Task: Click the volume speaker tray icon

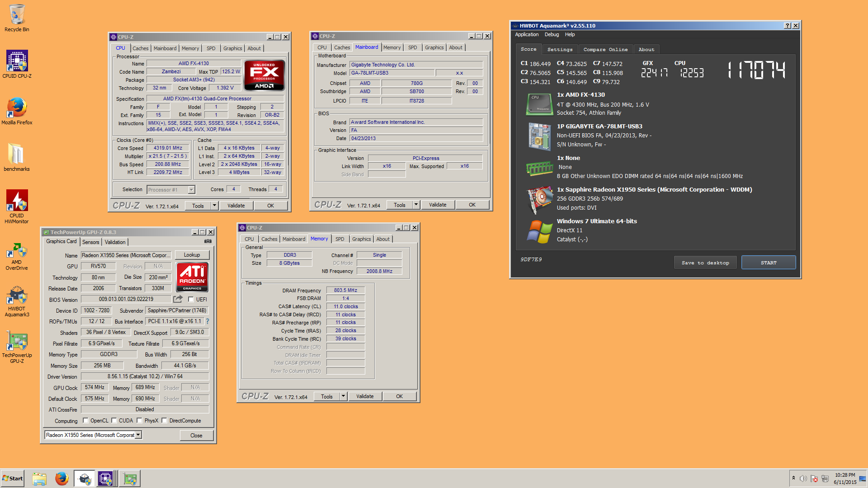Action: 803,479
